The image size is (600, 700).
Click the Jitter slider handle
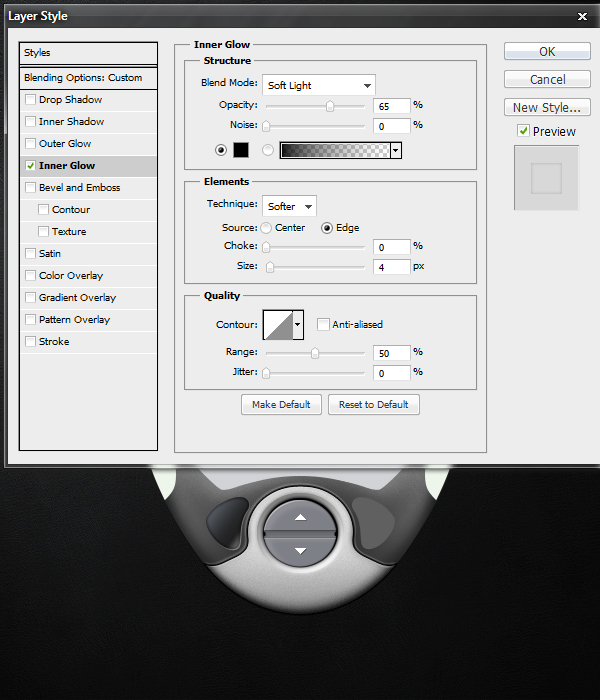click(266, 373)
